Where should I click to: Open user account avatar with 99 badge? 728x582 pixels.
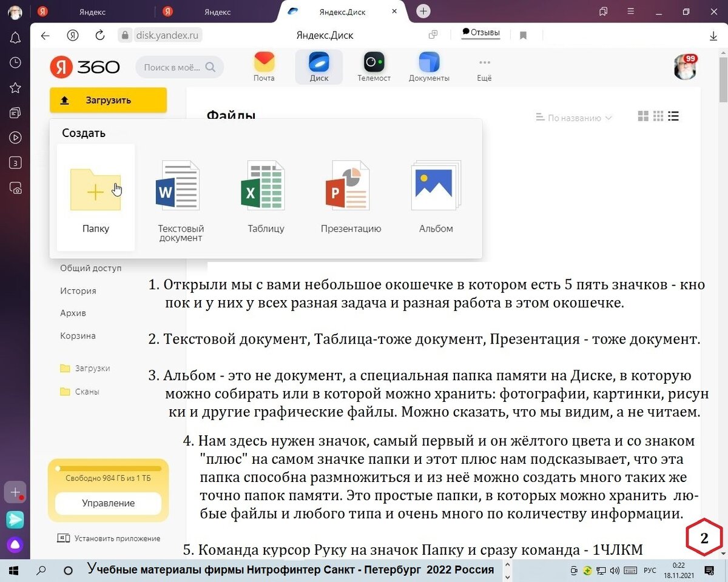(686, 67)
